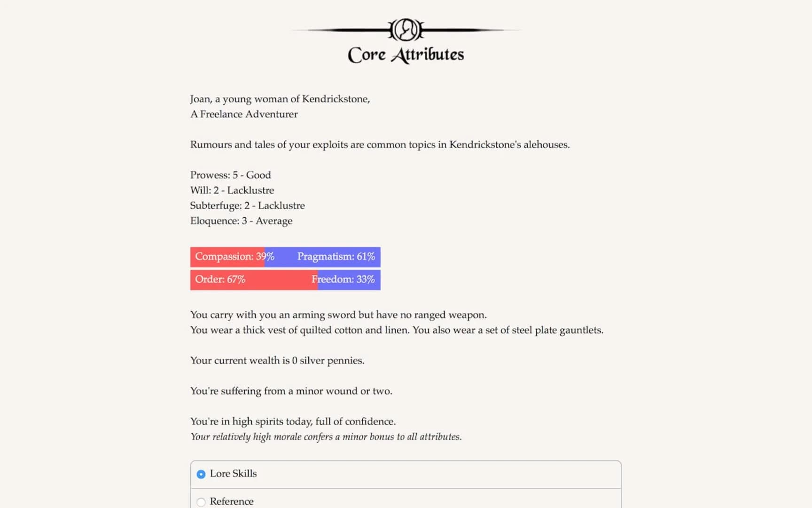Click the Will: 2 - Lacklustre stat line
812x508 pixels.
click(x=232, y=190)
